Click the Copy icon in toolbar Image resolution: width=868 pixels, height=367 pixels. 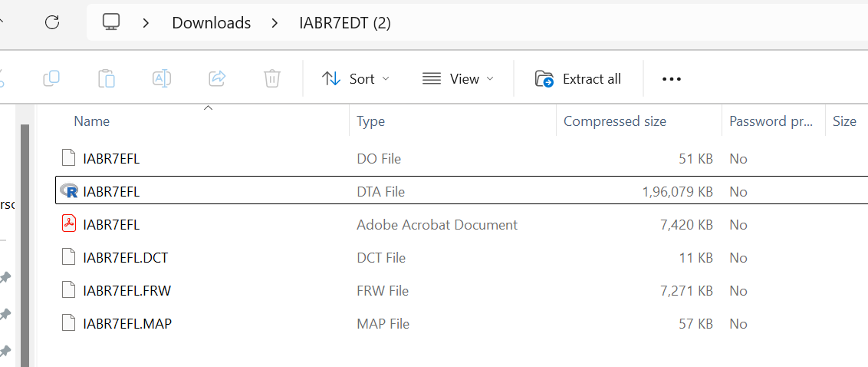(x=51, y=78)
